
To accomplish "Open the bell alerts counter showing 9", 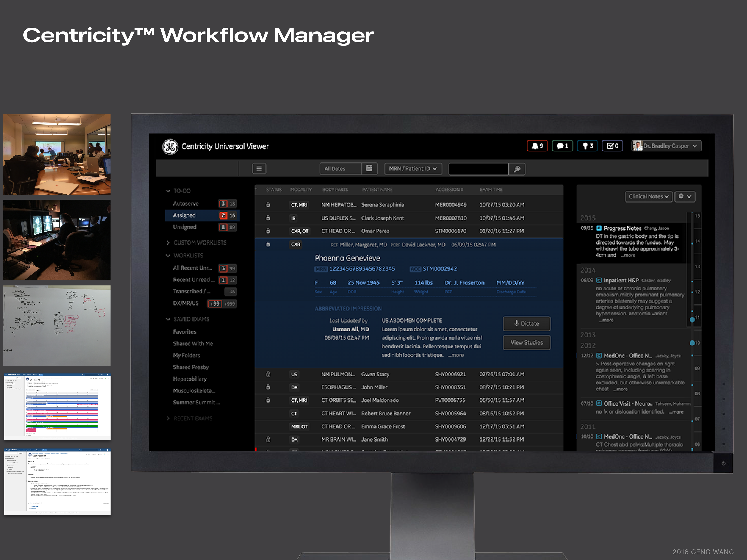I will pos(537,146).
